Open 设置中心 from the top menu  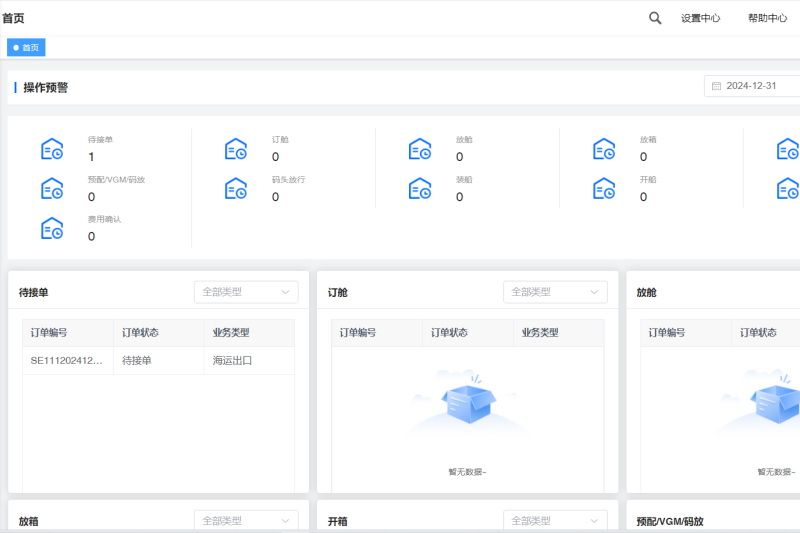(x=700, y=18)
